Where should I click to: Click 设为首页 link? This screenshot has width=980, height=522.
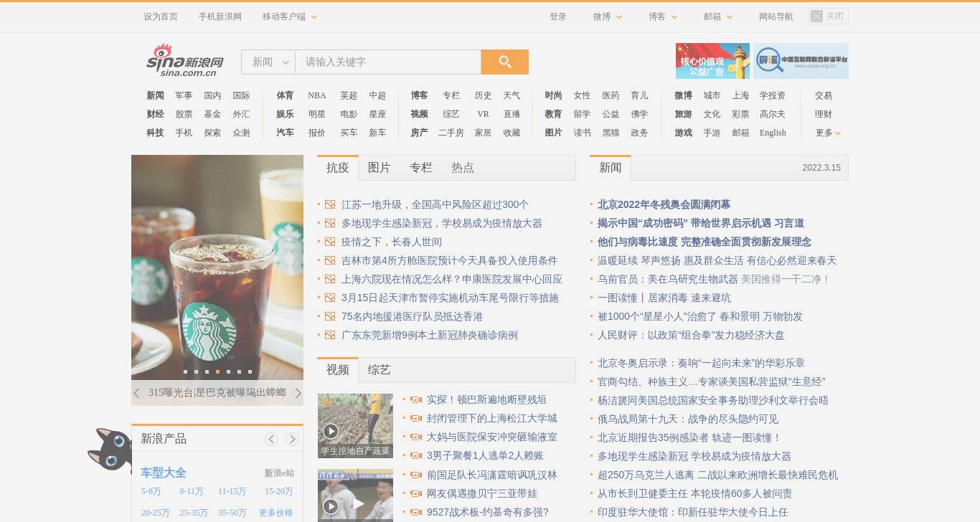click(161, 16)
